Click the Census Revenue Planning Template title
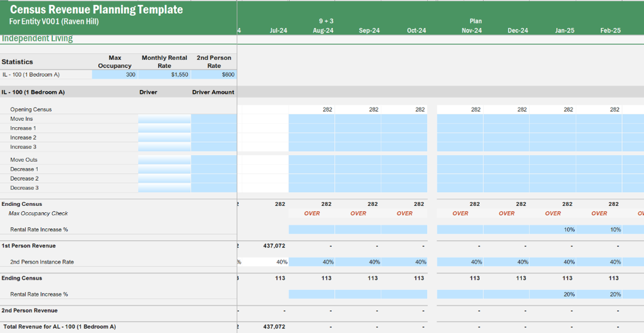Image resolution: width=644 pixels, height=333 pixels. 97,10
